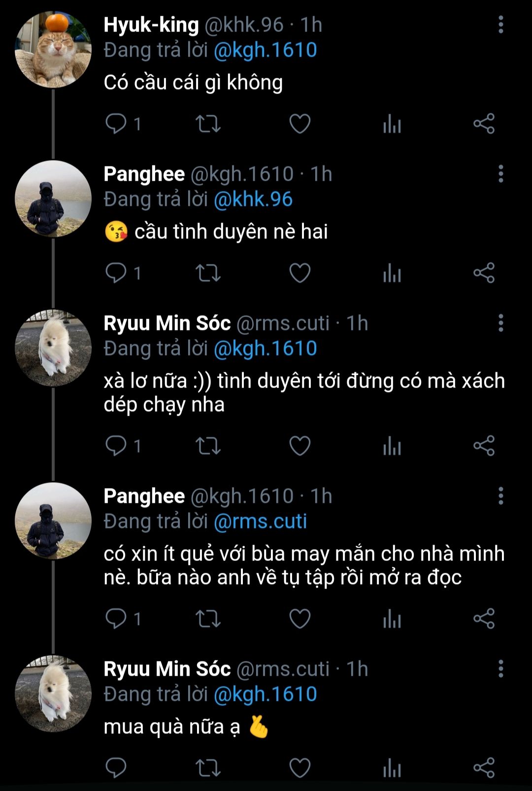
Task: Open more options on Hyuk-king's tweet
Action: pos(500,25)
